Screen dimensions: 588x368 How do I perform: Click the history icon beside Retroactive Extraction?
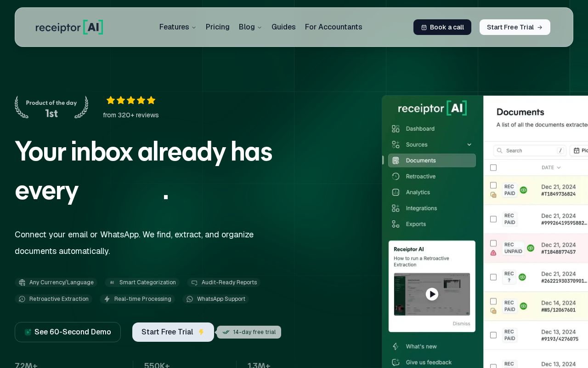click(x=22, y=299)
